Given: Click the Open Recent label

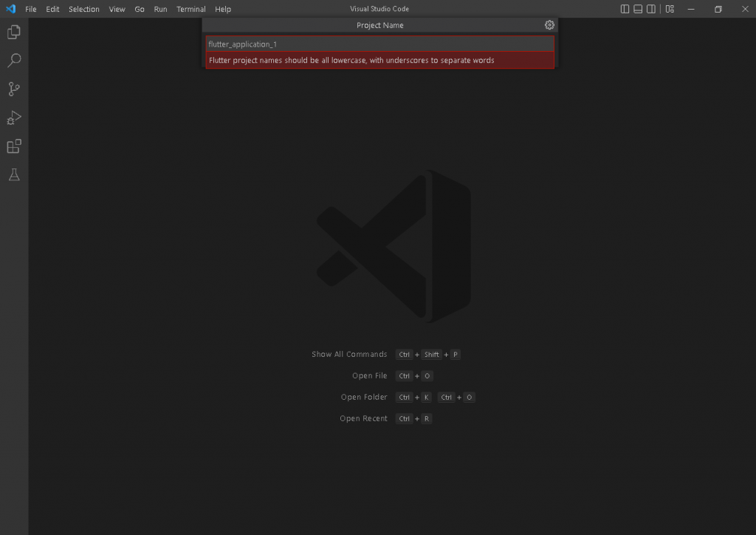Looking at the screenshot, I should click(x=363, y=418).
